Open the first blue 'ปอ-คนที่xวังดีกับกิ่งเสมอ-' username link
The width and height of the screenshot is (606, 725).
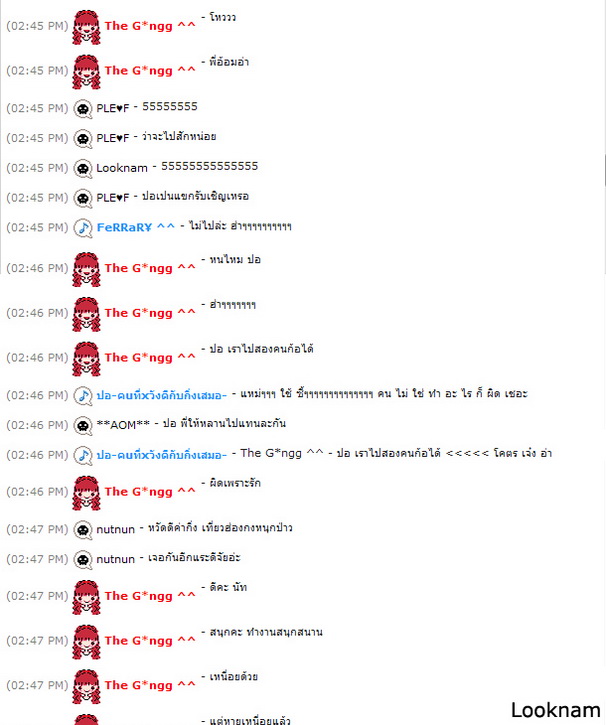point(161,396)
